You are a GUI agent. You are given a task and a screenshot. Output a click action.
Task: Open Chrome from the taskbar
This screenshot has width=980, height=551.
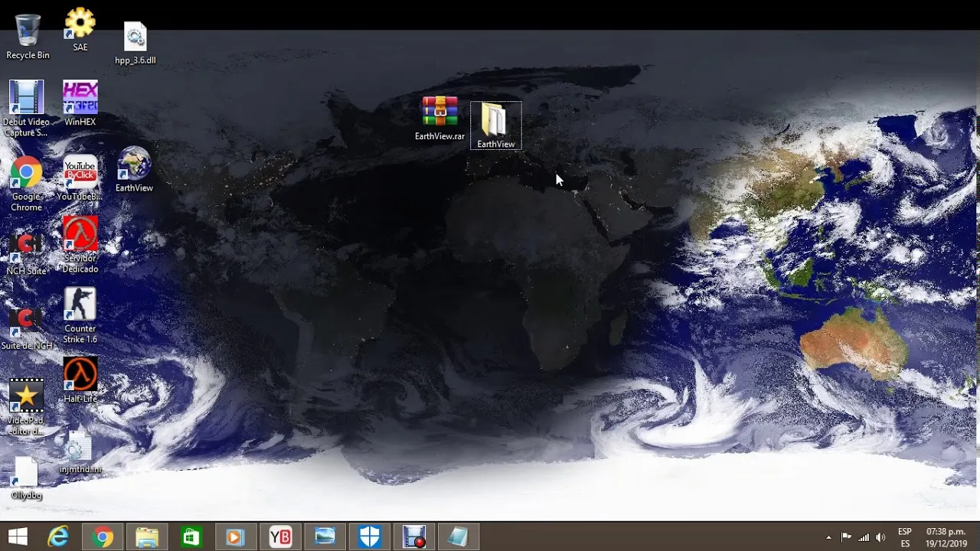103,536
